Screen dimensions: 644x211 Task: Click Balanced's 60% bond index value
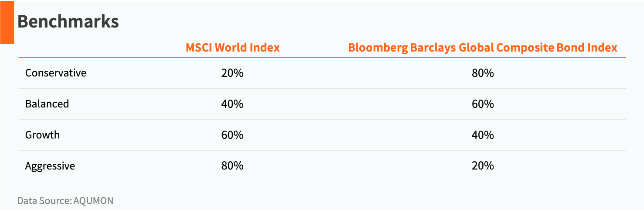coord(483,104)
